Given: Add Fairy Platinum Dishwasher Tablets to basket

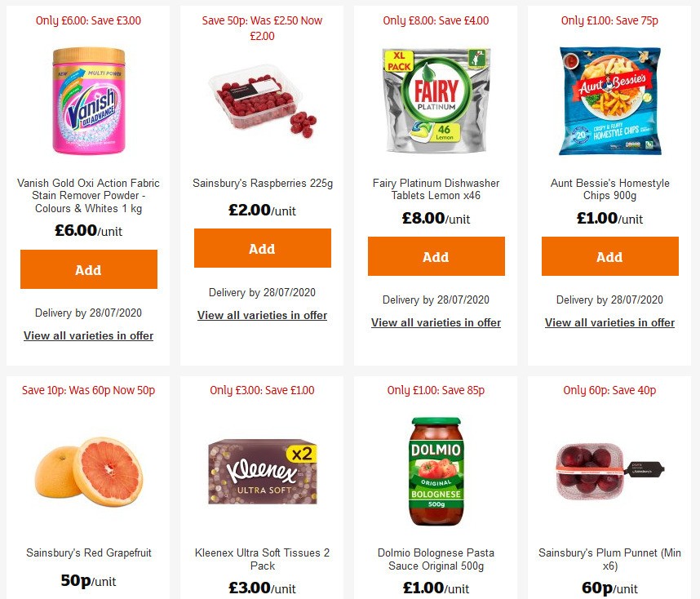Looking at the screenshot, I should pyautogui.click(x=436, y=256).
